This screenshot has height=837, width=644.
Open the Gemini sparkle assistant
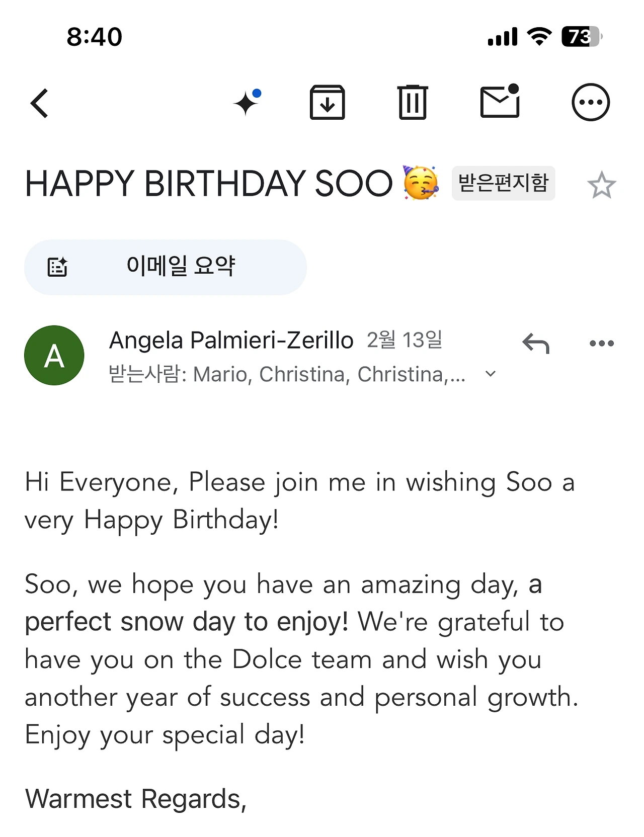(247, 102)
